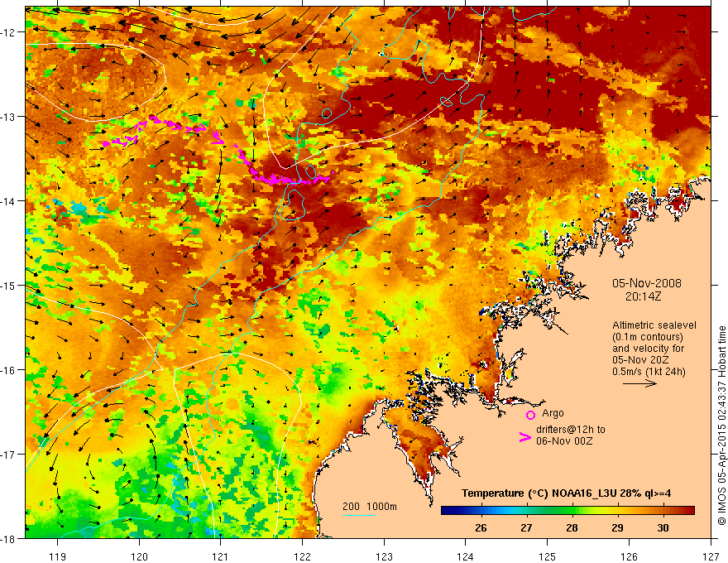Click the color bar label 30
This screenshot has height=563, width=728.
(x=663, y=527)
